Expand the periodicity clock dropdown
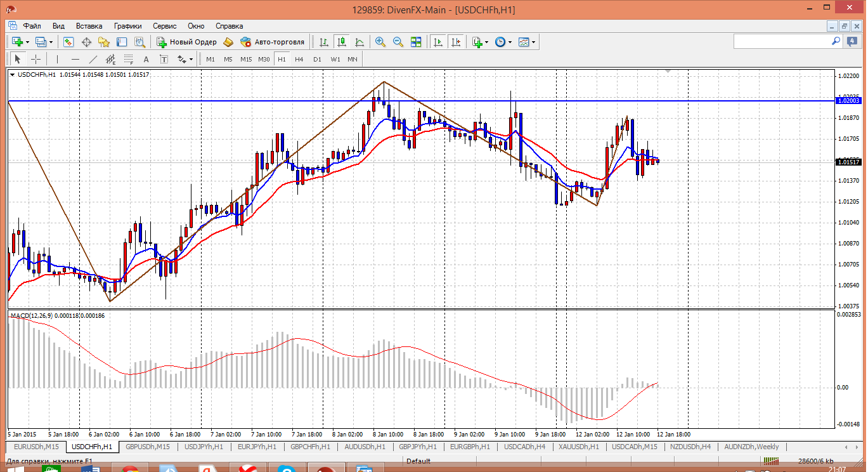This screenshot has width=868, height=472. [x=510, y=42]
